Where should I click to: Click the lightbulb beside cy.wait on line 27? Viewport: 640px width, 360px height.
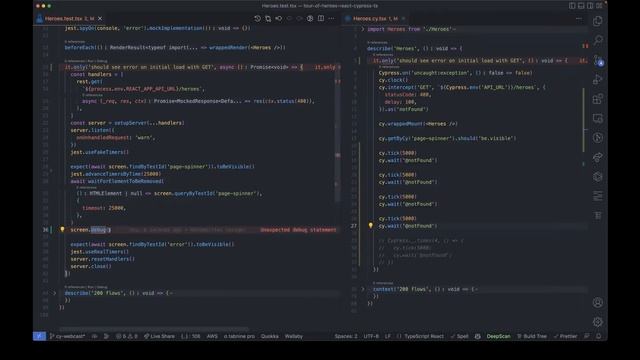click(371, 225)
